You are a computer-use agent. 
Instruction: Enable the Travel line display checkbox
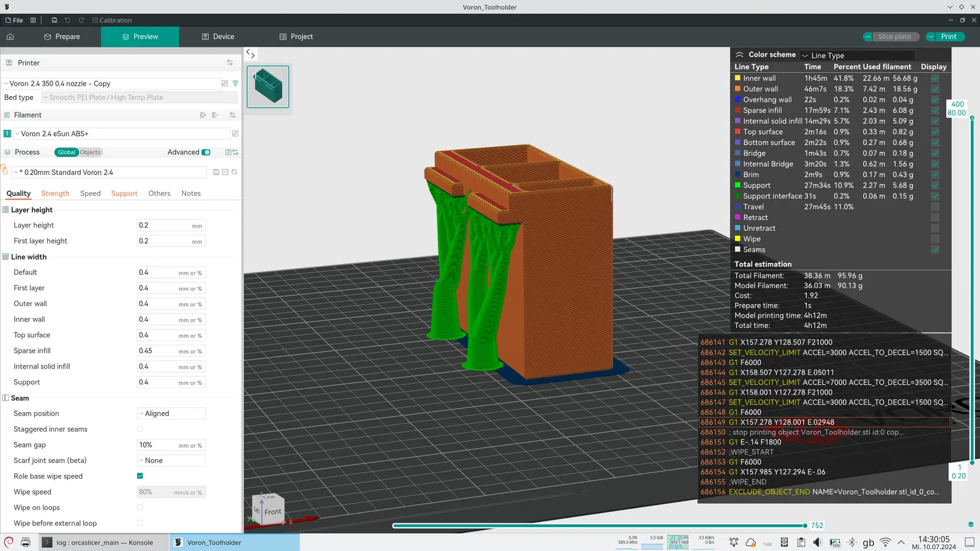(935, 207)
